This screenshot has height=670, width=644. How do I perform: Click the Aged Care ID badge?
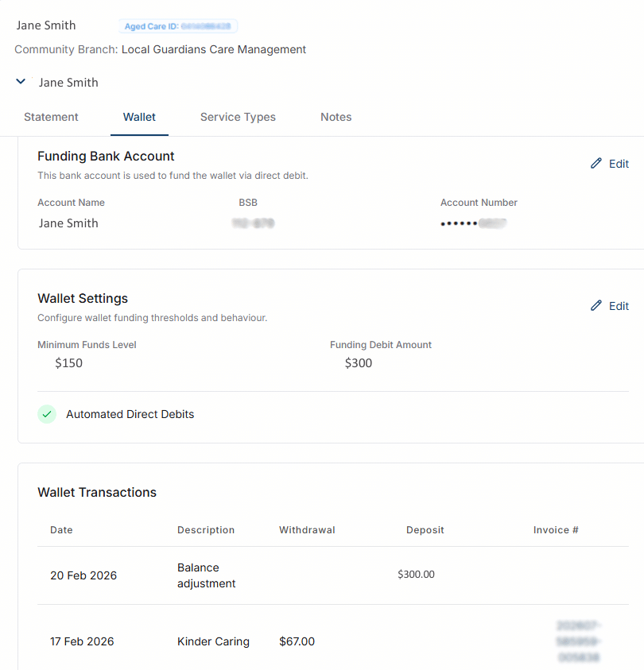[x=178, y=26]
